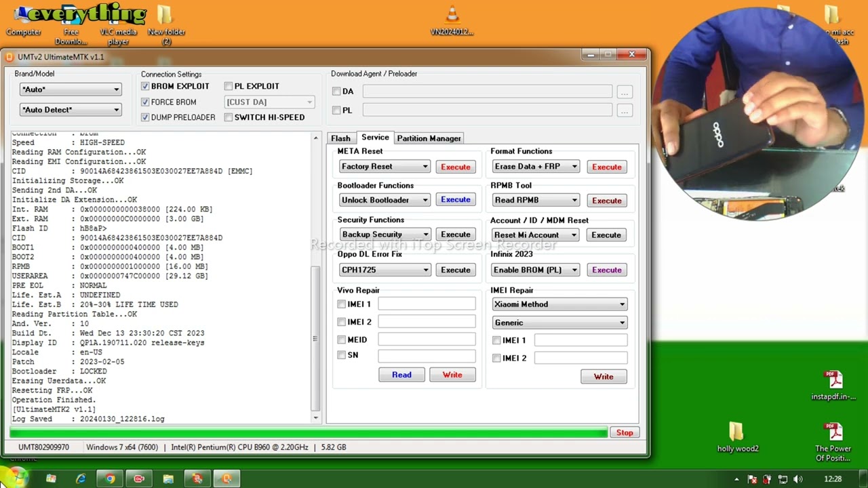Open Windows Explorer from the taskbar
The height and width of the screenshot is (488, 868).
[x=168, y=479]
